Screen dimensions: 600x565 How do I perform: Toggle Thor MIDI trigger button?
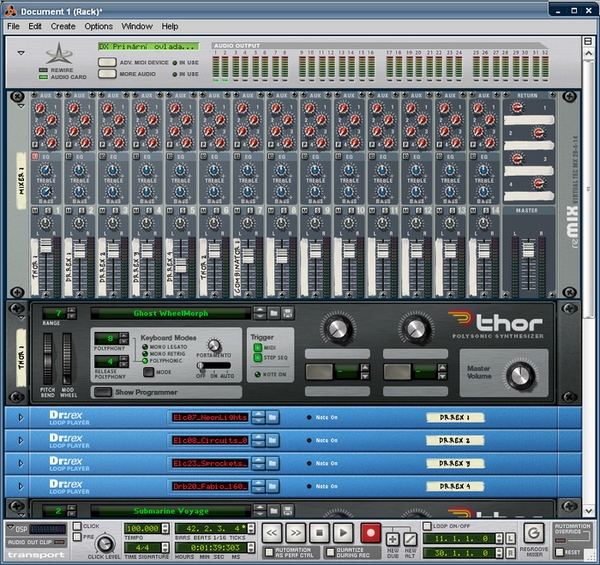(258, 348)
